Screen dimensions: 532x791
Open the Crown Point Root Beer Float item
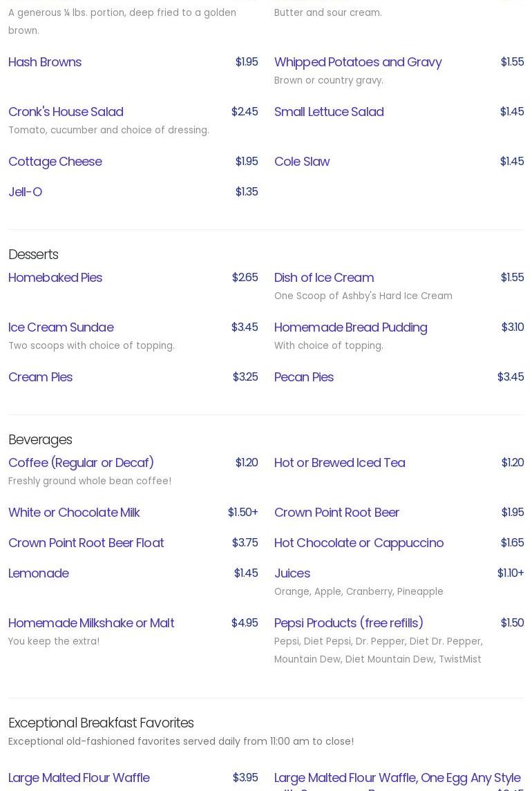tap(86, 543)
